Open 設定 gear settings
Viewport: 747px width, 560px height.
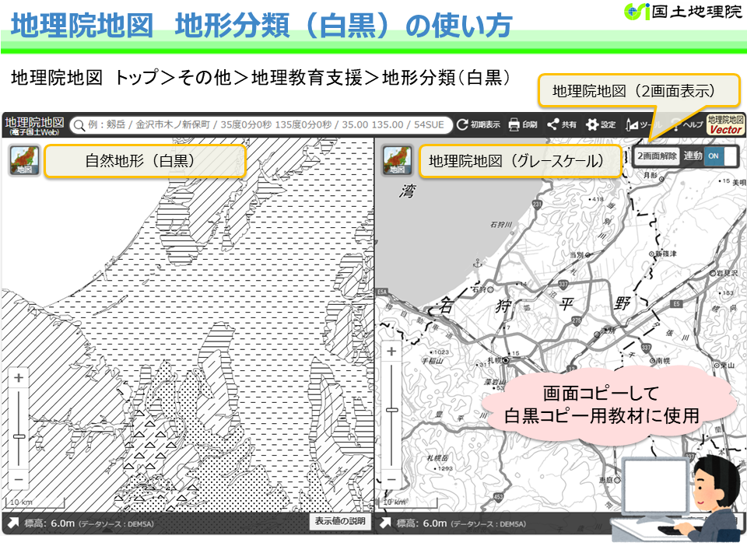point(601,124)
